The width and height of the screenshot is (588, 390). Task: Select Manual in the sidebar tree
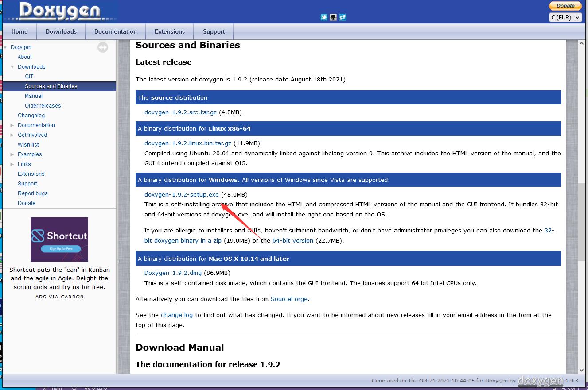tap(34, 96)
